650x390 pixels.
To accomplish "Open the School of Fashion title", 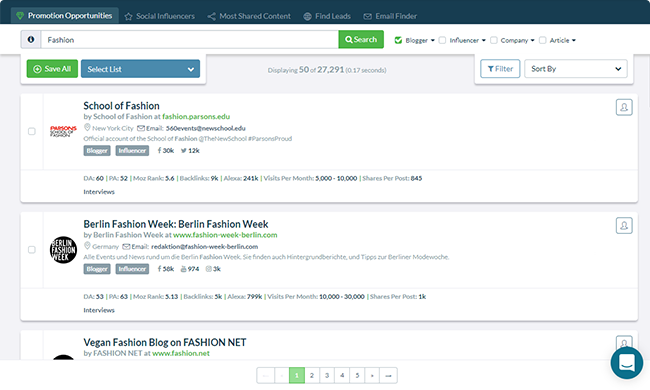I will tap(121, 106).
